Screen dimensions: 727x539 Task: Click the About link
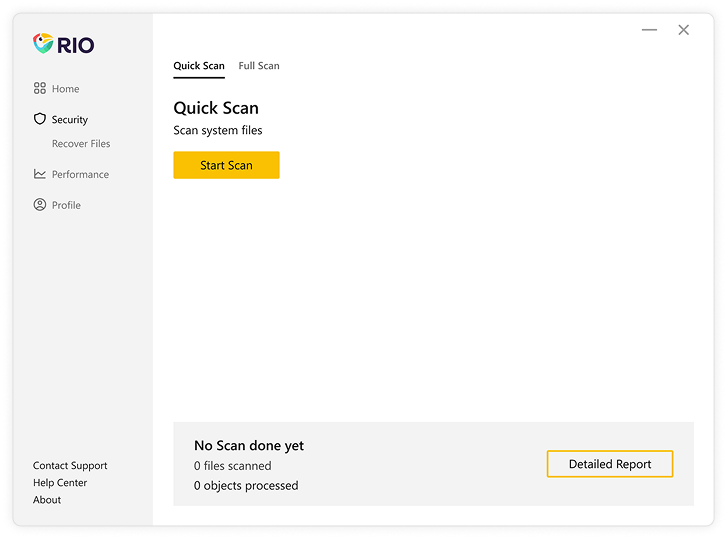[47, 500]
